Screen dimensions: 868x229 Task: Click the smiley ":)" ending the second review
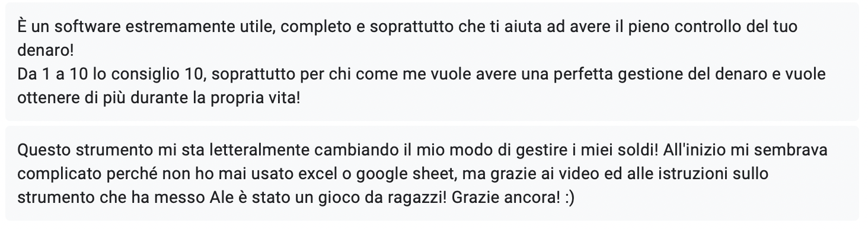[568, 198]
